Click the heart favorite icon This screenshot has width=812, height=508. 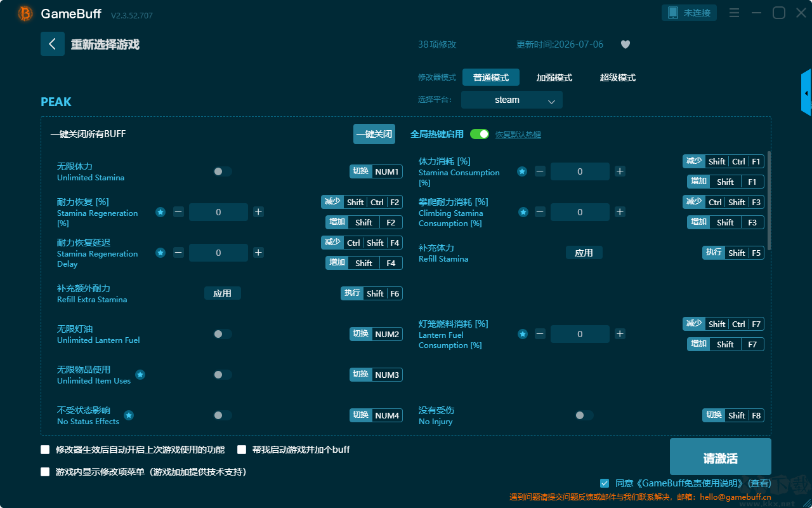coord(625,44)
